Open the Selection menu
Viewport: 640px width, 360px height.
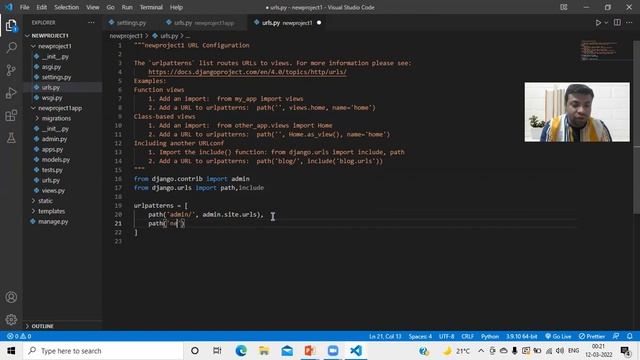pos(67,7)
